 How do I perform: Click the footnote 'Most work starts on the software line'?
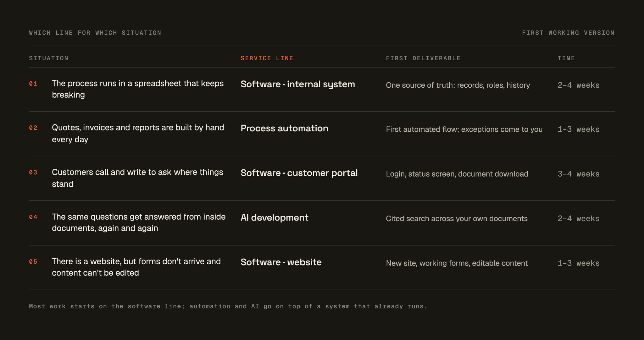point(228,306)
